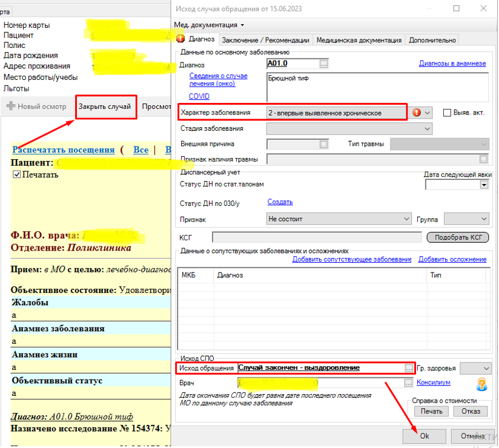Click the red warning icon on Диагноз tab
This screenshot has height=448, width=499.
tap(180, 39)
